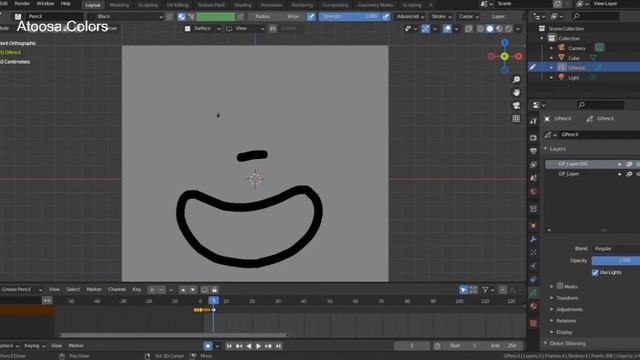Toggle pressure sensitivity next to Radius
This screenshot has height=360, width=640.
[x=311, y=16]
